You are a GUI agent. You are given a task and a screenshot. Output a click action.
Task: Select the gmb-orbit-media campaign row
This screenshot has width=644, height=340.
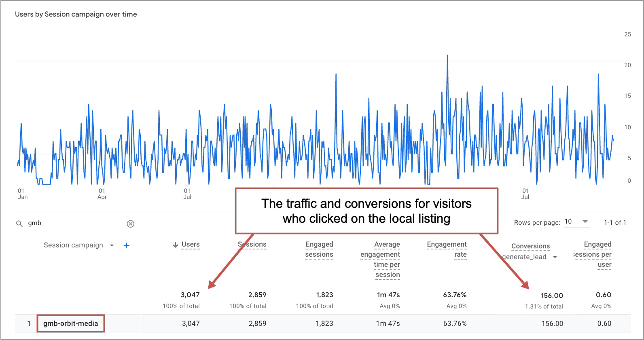[323, 323]
